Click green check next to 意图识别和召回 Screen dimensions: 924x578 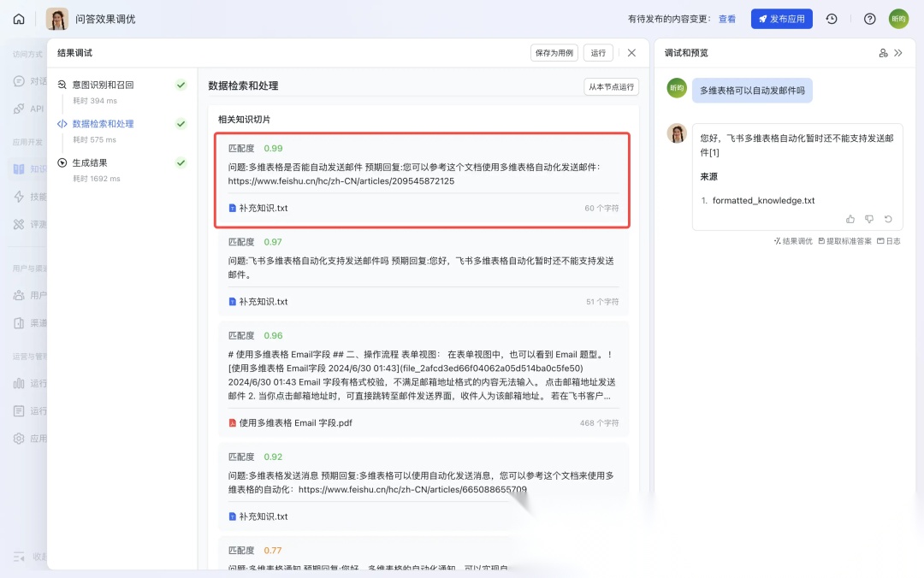(x=181, y=85)
